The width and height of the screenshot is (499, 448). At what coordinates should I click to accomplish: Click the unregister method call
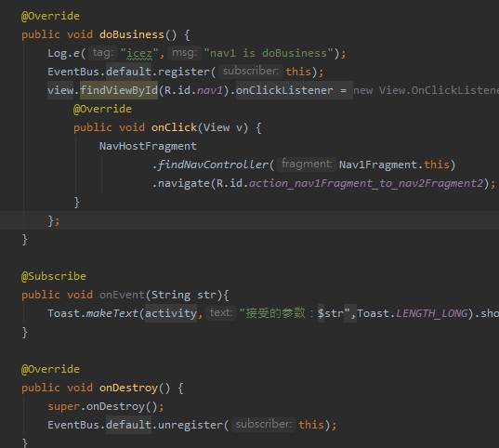coord(190,425)
